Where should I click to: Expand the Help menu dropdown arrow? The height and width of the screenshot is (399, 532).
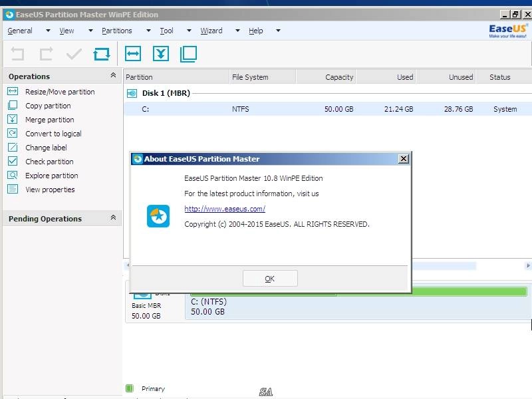278,31
